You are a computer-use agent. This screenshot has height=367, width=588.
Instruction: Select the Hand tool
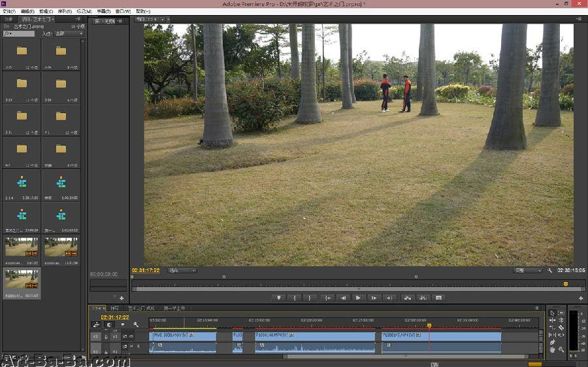pyautogui.click(x=552, y=350)
